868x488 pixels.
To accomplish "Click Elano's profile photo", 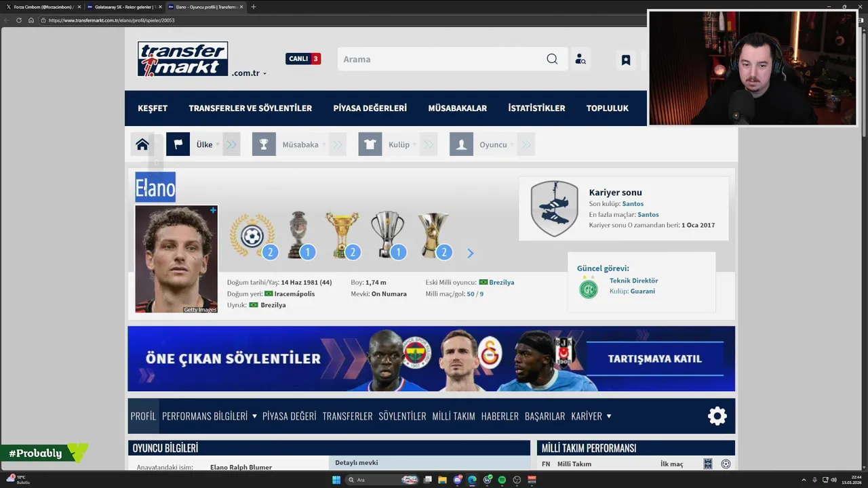I will click(176, 259).
